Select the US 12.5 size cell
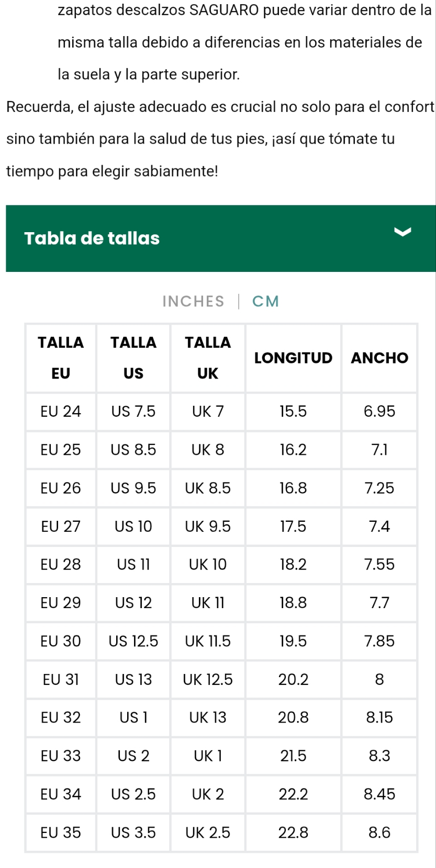The height and width of the screenshot is (868, 436). point(133,641)
